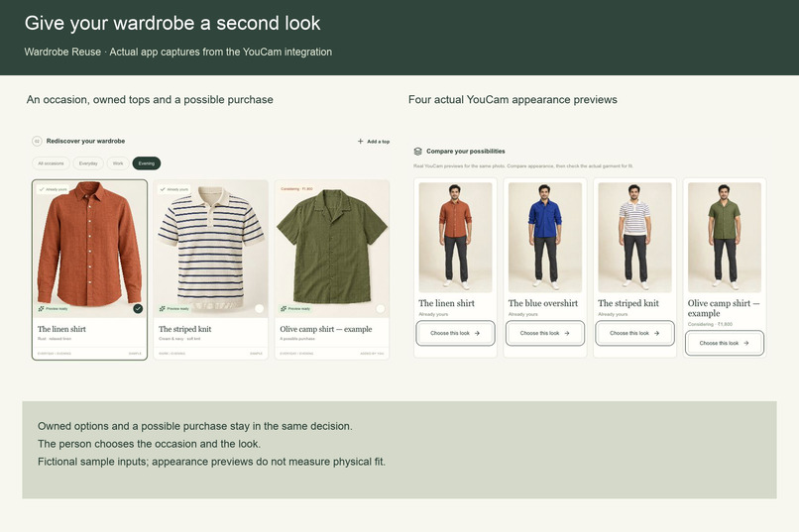The width and height of the screenshot is (799, 532).
Task: Select the All occasions filter chip
Action: 51,163
